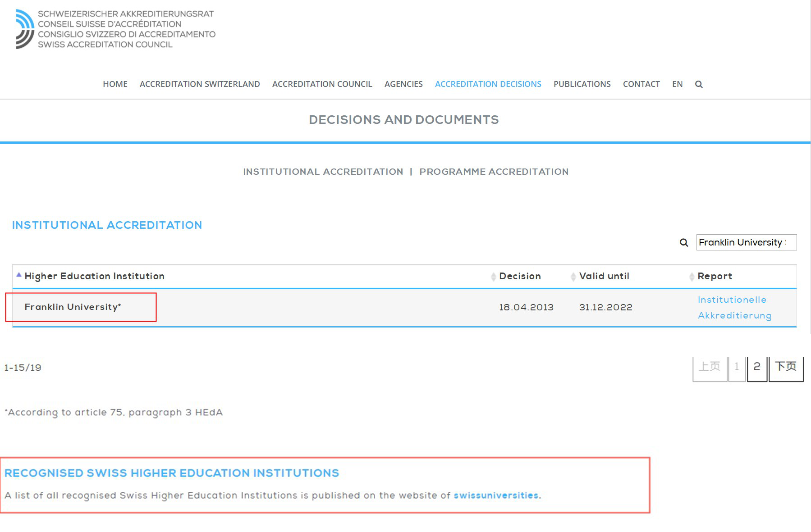811x532 pixels.
Task: Open the swissuniversities website link
Action: coord(496,496)
